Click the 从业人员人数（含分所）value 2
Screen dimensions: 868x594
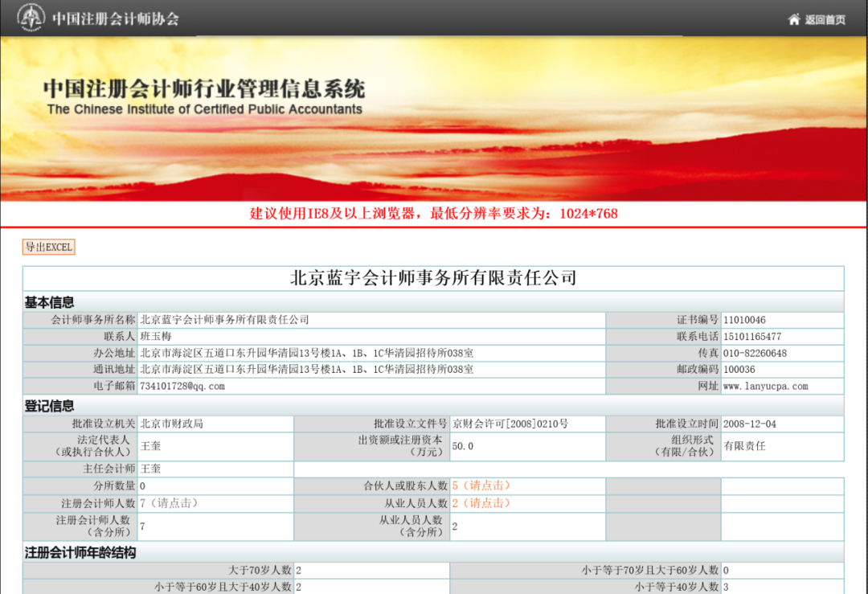454,526
